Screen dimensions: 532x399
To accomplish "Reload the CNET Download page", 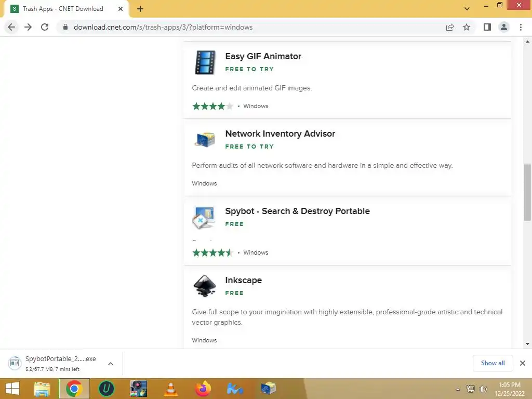I will (45, 27).
